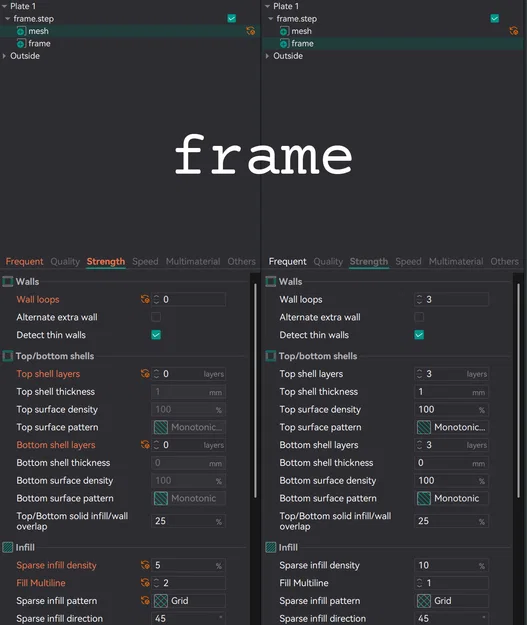Click mesh part icon in left tree
This screenshot has height=625, width=527.
[x=21, y=31]
